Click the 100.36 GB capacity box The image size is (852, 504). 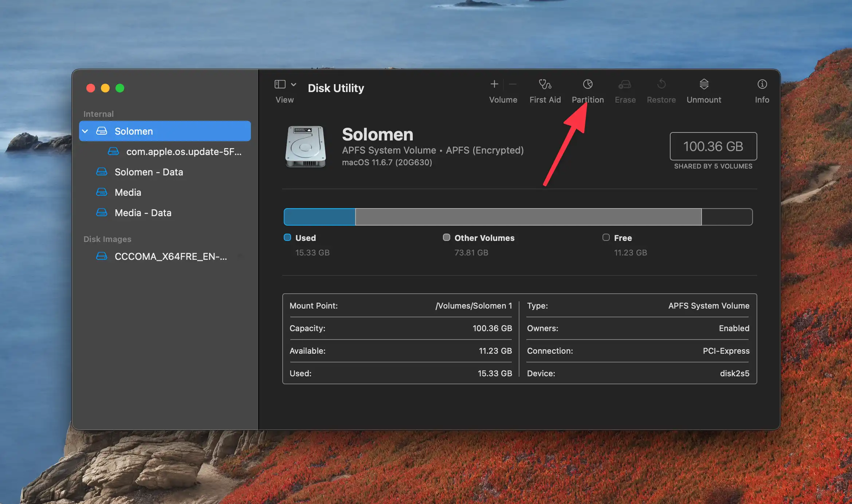(713, 146)
